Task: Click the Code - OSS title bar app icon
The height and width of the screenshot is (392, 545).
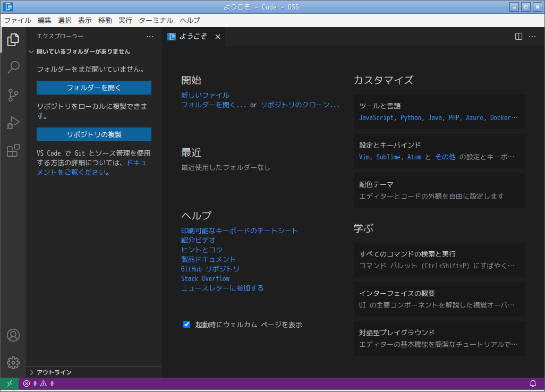Action: [7, 7]
